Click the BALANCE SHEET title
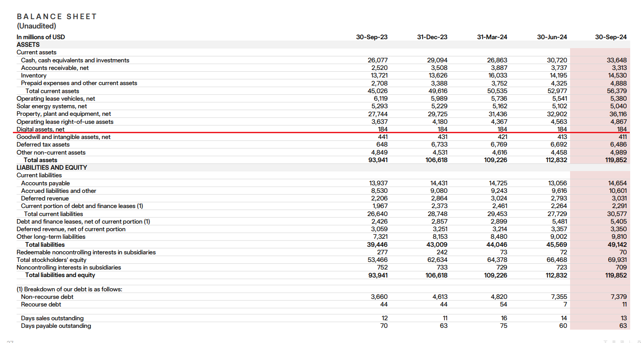 (57, 16)
